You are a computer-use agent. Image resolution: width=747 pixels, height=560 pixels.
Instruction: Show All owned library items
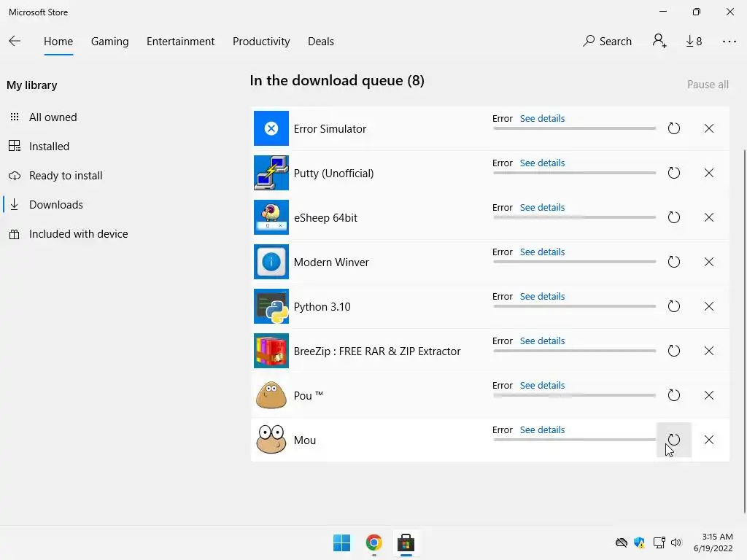click(53, 117)
